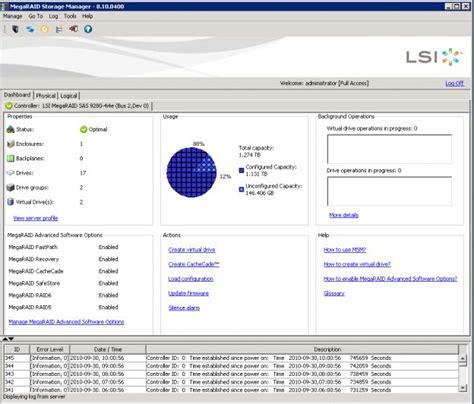Switch to the Dashboard tab
The height and width of the screenshot is (404, 474).
[17, 95]
